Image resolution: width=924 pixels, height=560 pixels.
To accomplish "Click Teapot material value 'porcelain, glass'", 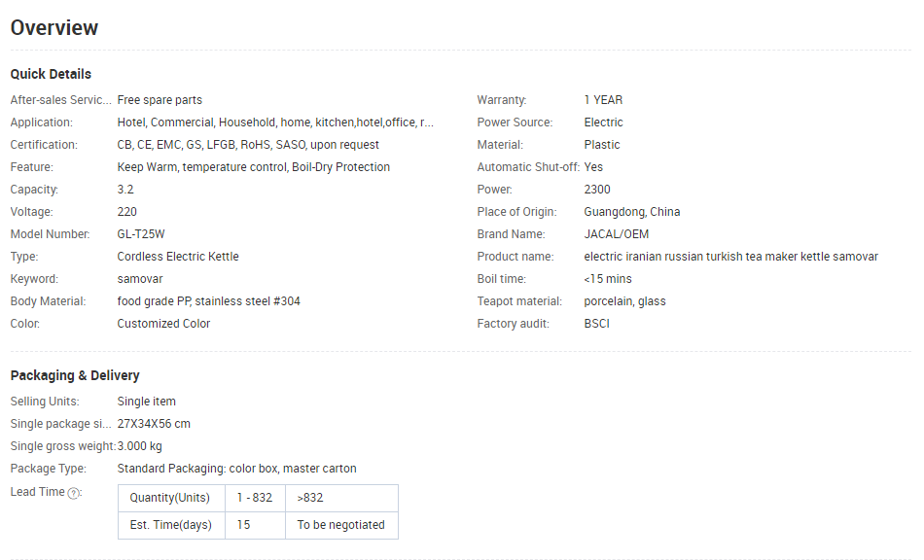I will 624,301.
